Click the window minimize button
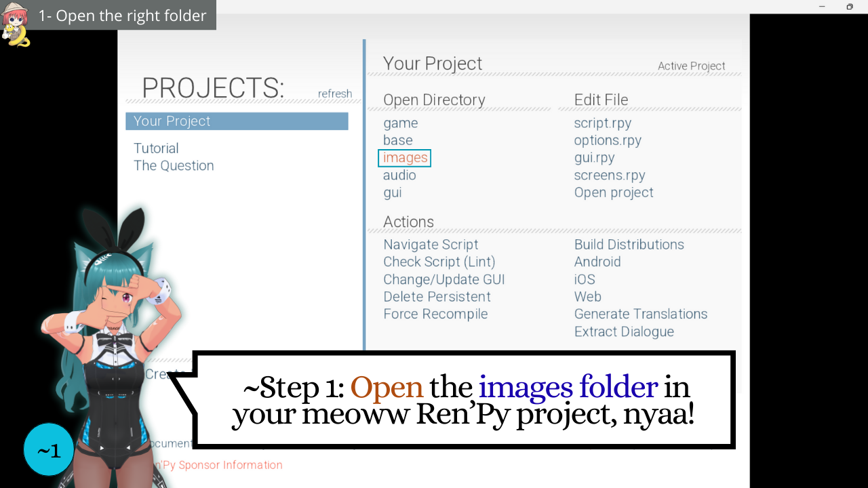The width and height of the screenshot is (868, 488). 822,7
